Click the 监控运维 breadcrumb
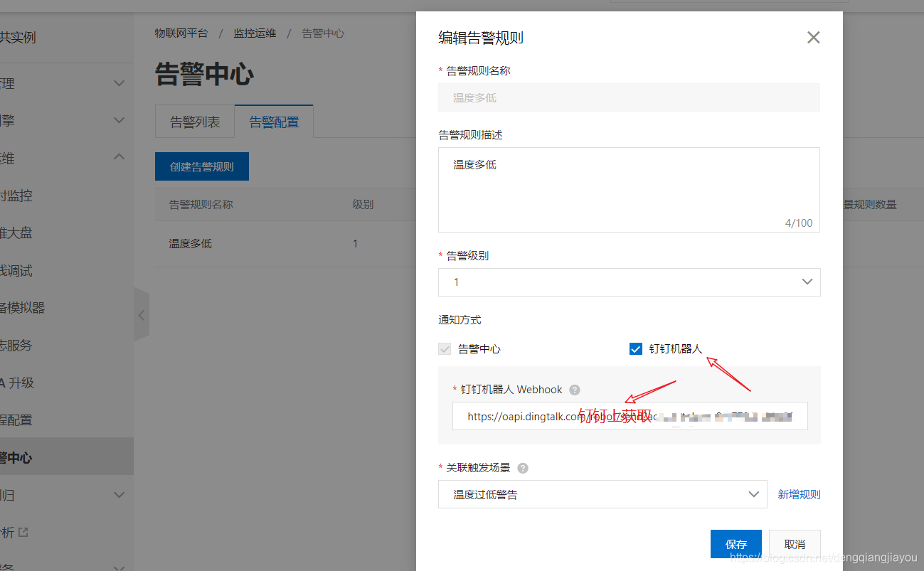The width and height of the screenshot is (924, 571). 255,33
